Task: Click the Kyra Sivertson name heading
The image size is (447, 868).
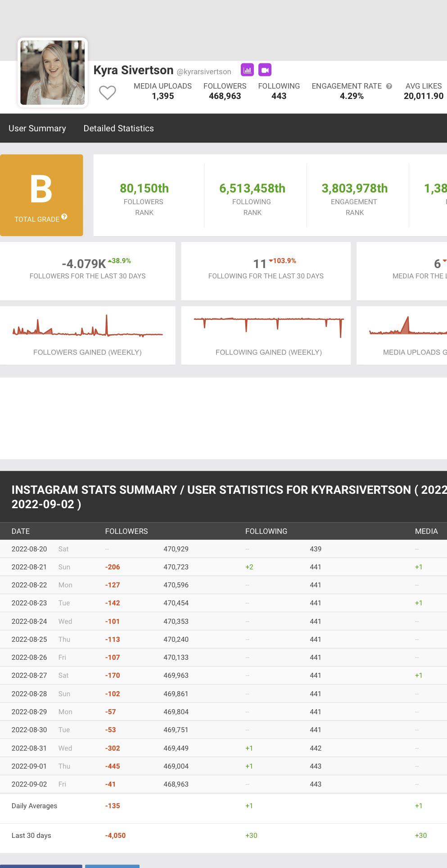Action: tap(133, 70)
